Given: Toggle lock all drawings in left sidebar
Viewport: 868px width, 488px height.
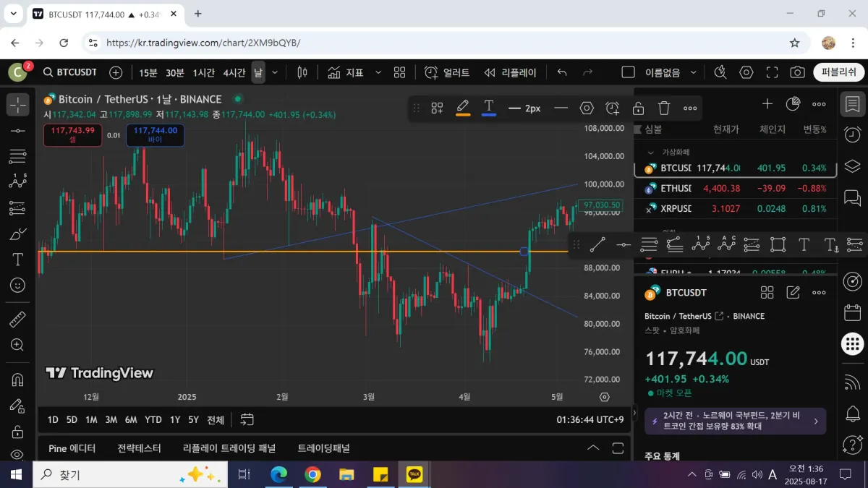Looking at the screenshot, I should 18,432.
